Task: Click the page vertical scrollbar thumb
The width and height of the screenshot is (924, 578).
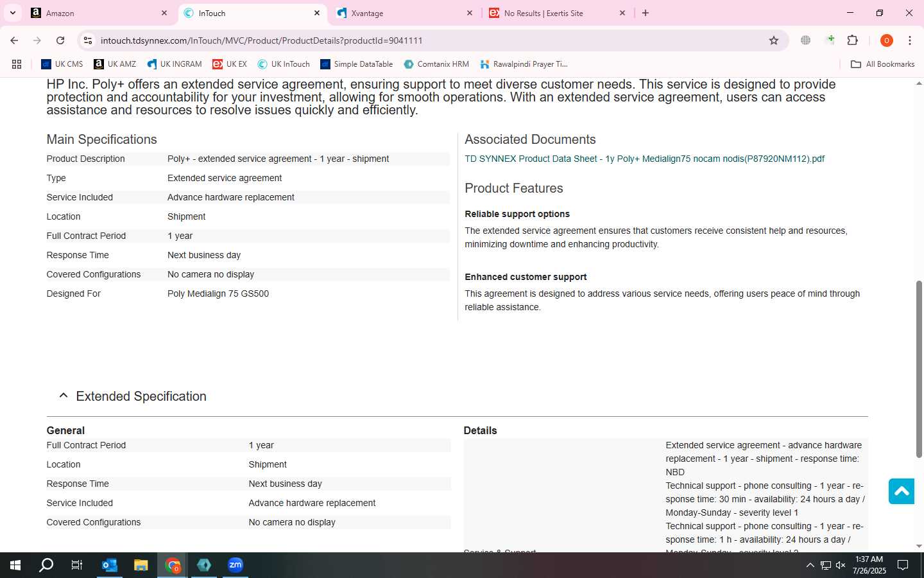Action: (x=919, y=369)
